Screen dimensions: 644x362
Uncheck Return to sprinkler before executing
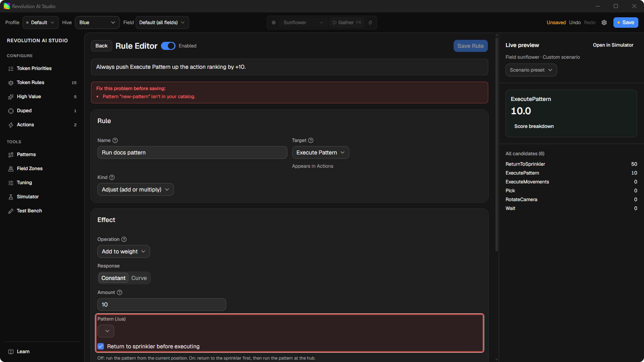tap(101, 346)
